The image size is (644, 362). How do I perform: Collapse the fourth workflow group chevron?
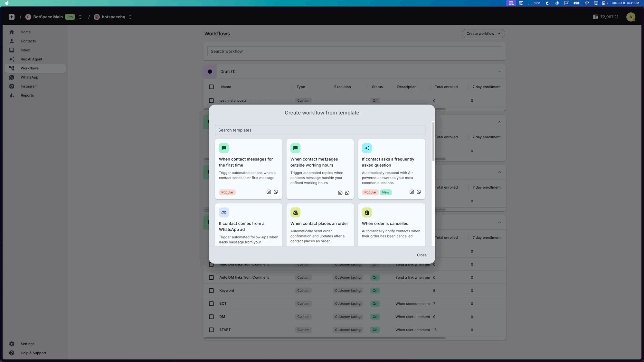pos(499,222)
